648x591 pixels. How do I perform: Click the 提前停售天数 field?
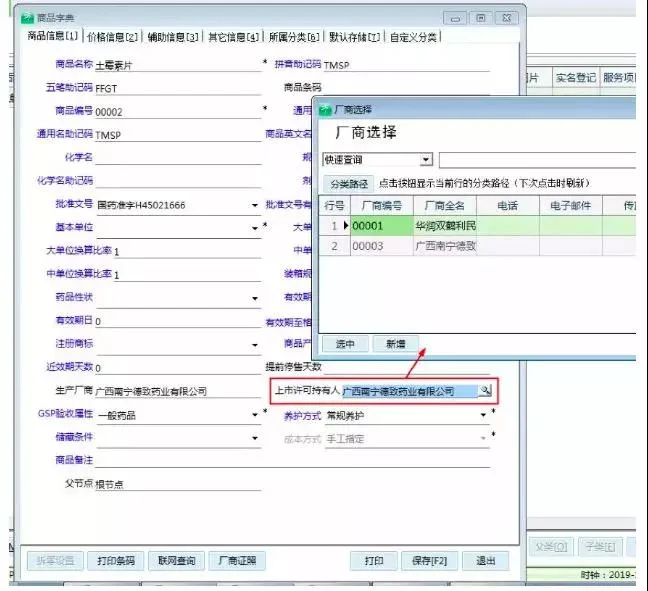(406, 368)
